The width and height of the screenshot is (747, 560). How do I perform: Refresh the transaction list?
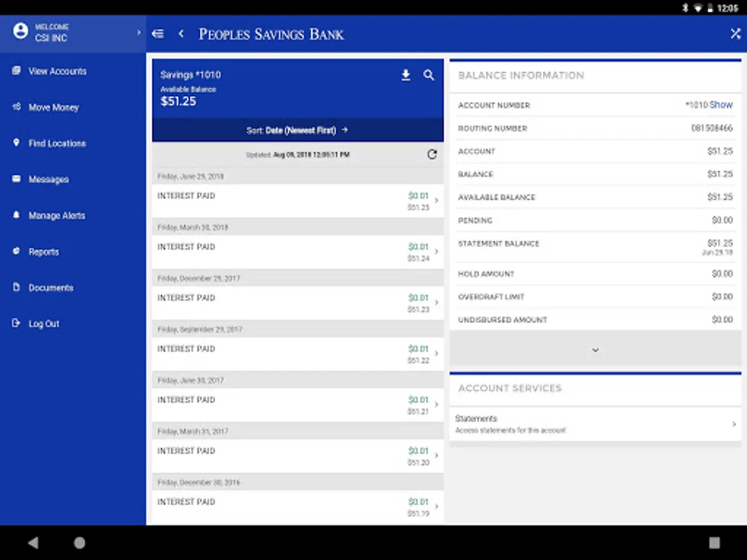tap(432, 154)
